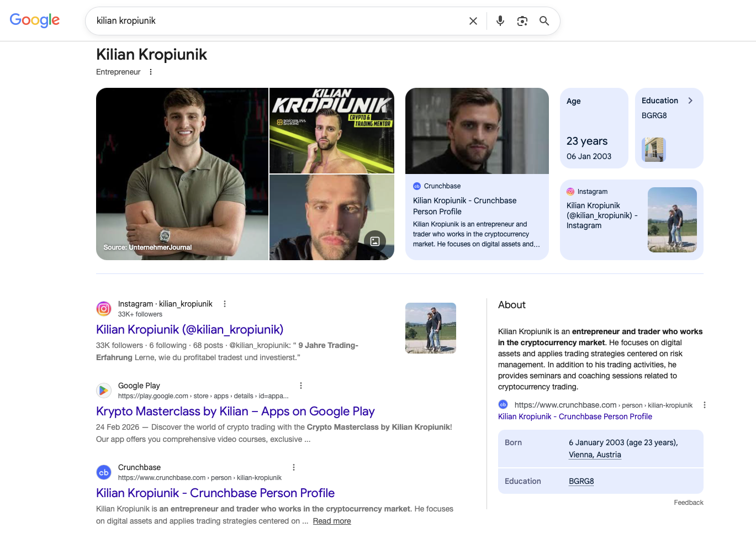
Task: Open more options next to Entrepreneur
Action: (151, 72)
